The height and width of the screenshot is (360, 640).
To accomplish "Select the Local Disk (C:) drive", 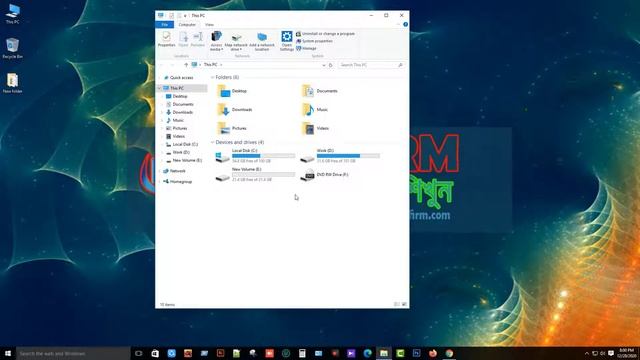I will click(255, 156).
